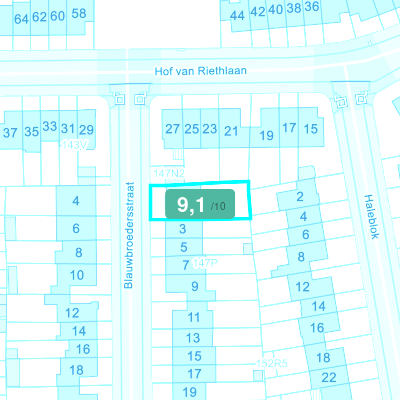Click house number 13 building
The image size is (400, 400).
click(x=193, y=338)
